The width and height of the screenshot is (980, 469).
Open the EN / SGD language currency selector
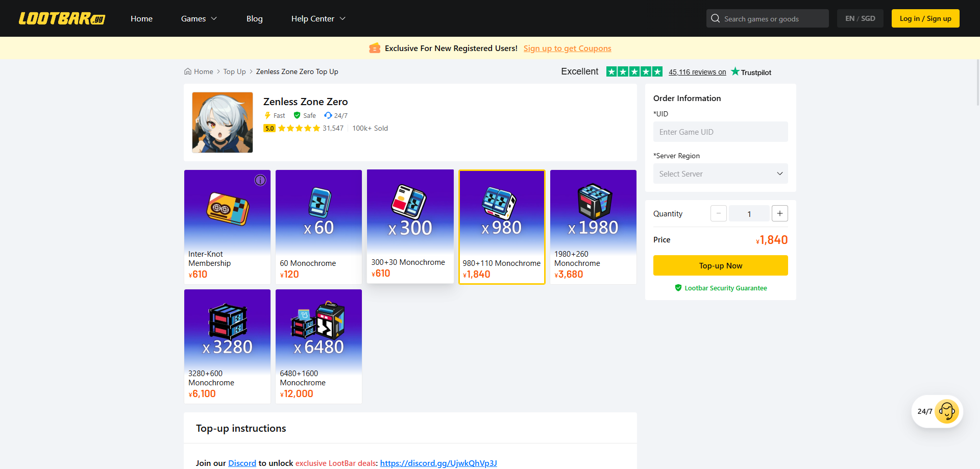[x=860, y=18]
